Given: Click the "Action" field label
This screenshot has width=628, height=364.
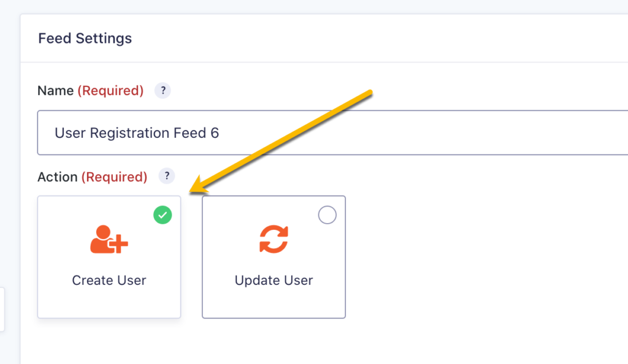Looking at the screenshot, I should click(x=57, y=177).
